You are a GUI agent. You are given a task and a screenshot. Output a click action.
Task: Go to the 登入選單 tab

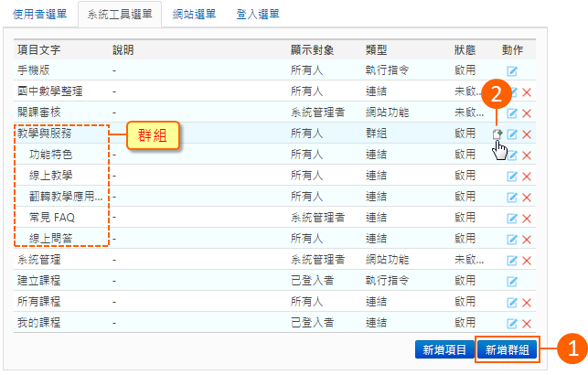point(258,14)
